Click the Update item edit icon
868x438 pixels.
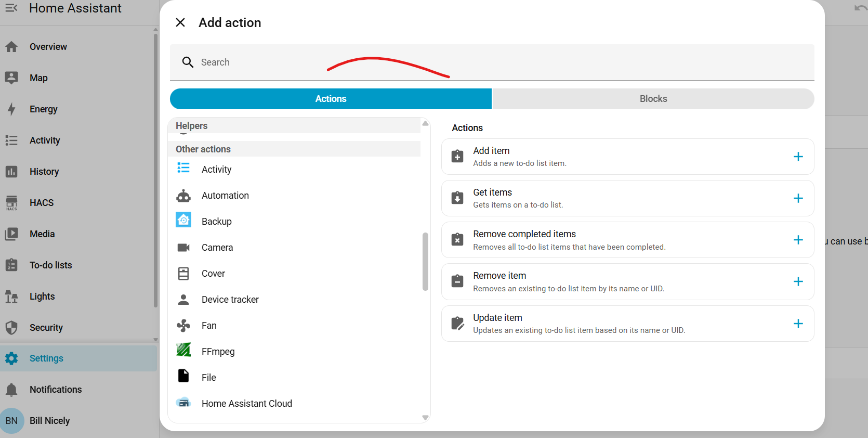[x=458, y=323]
